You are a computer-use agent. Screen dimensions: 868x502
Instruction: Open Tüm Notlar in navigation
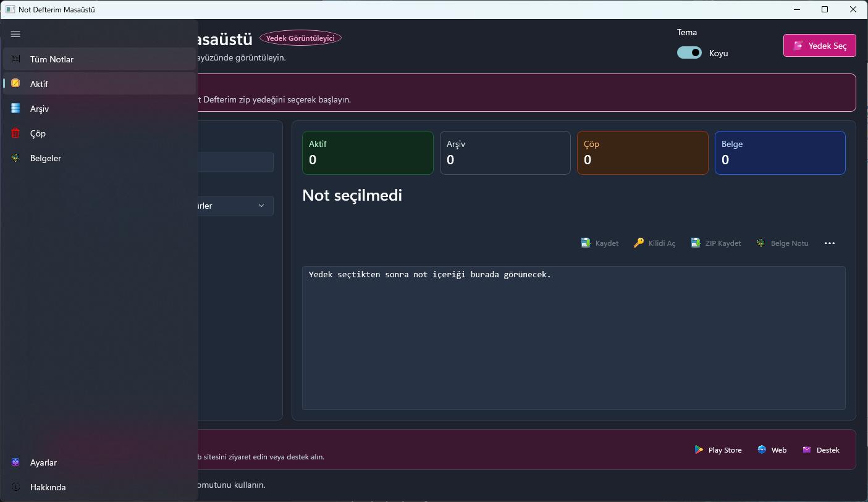(x=99, y=59)
